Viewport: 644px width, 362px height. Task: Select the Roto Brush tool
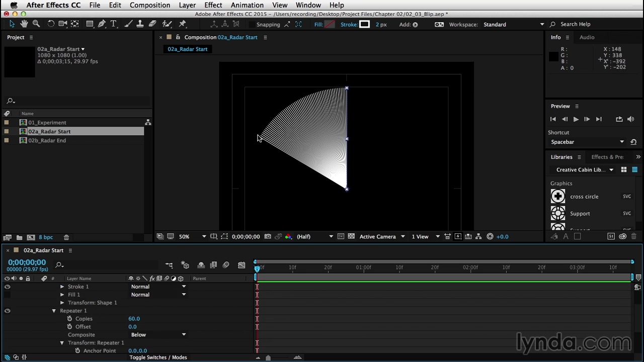pos(167,24)
